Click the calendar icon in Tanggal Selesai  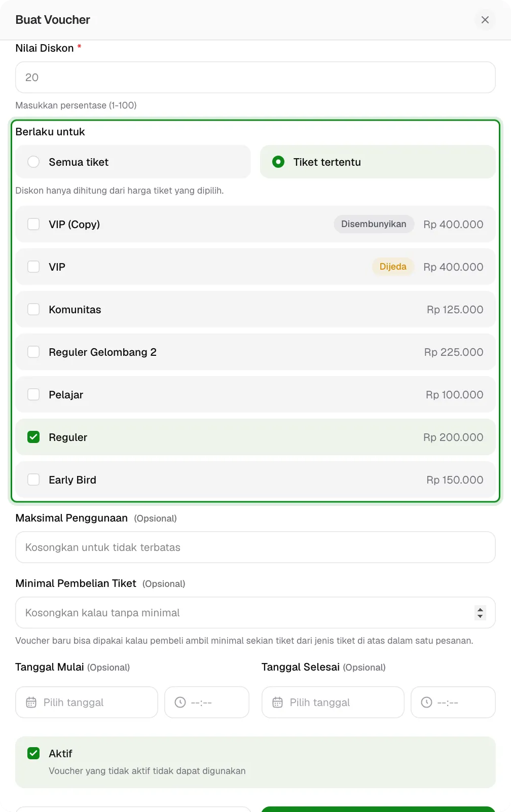[x=278, y=703]
